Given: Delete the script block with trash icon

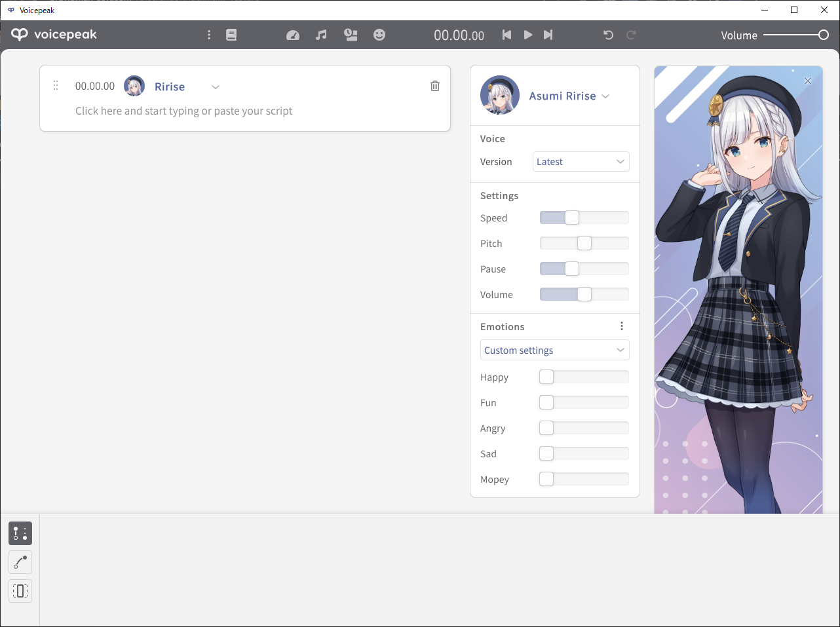Looking at the screenshot, I should point(435,86).
